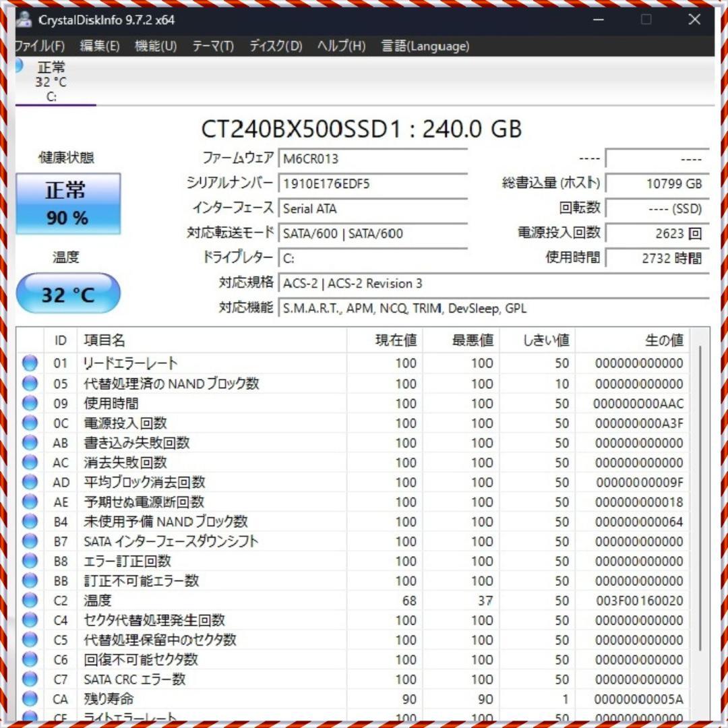
Task: Open the ヘルプ(H) menu
Action: [x=341, y=46]
